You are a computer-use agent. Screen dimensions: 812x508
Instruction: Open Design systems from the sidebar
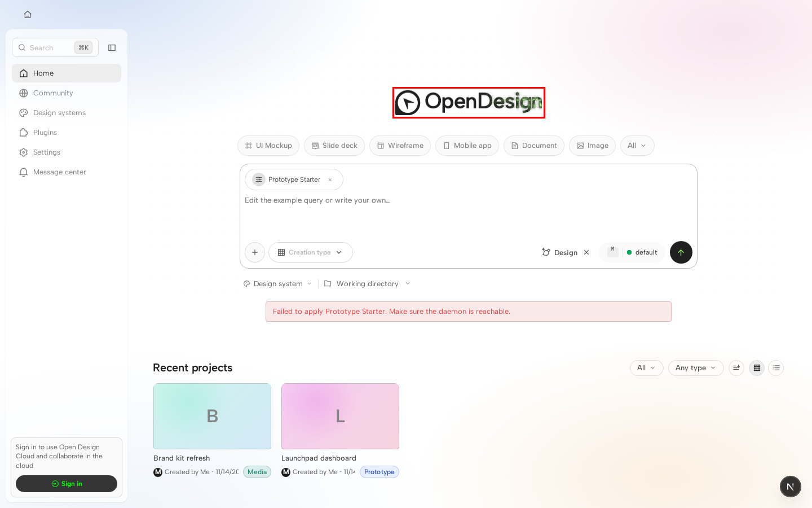(67, 113)
